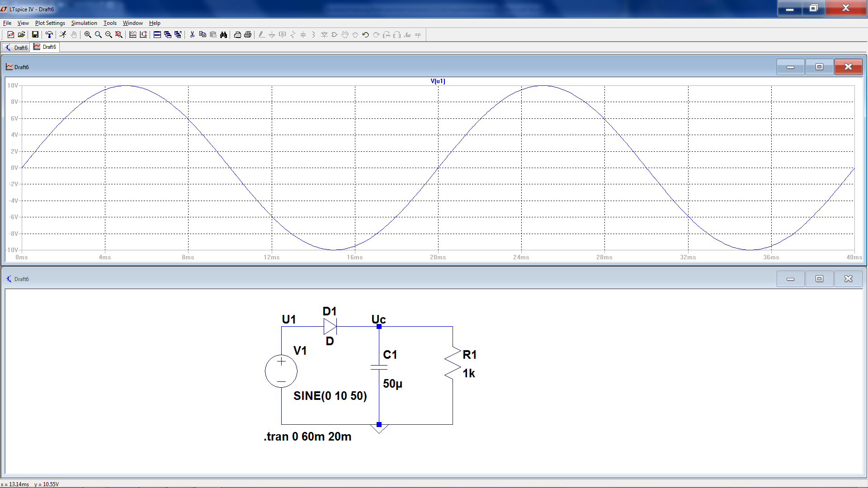868x488 pixels.
Task: Click the Control Panel hammer icon
Action: pos(49,35)
